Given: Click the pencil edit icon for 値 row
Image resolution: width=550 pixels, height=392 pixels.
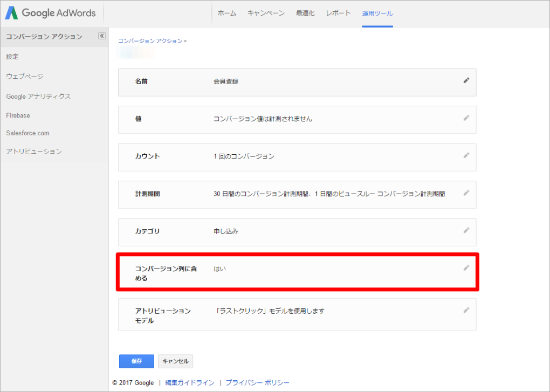Looking at the screenshot, I should (x=466, y=118).
